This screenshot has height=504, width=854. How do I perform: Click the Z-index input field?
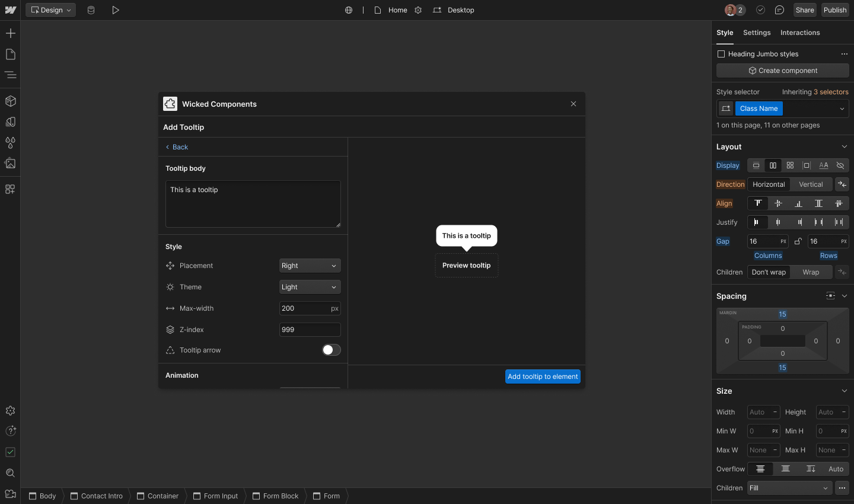310,330
